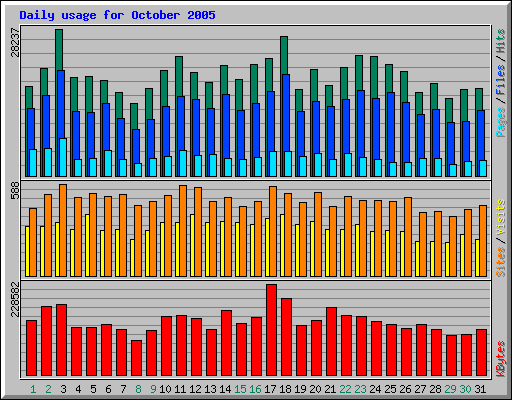This screenshot has width=512, height=400.
Task: Click the orange Sites bar for day 11
Action: [183, 231]
